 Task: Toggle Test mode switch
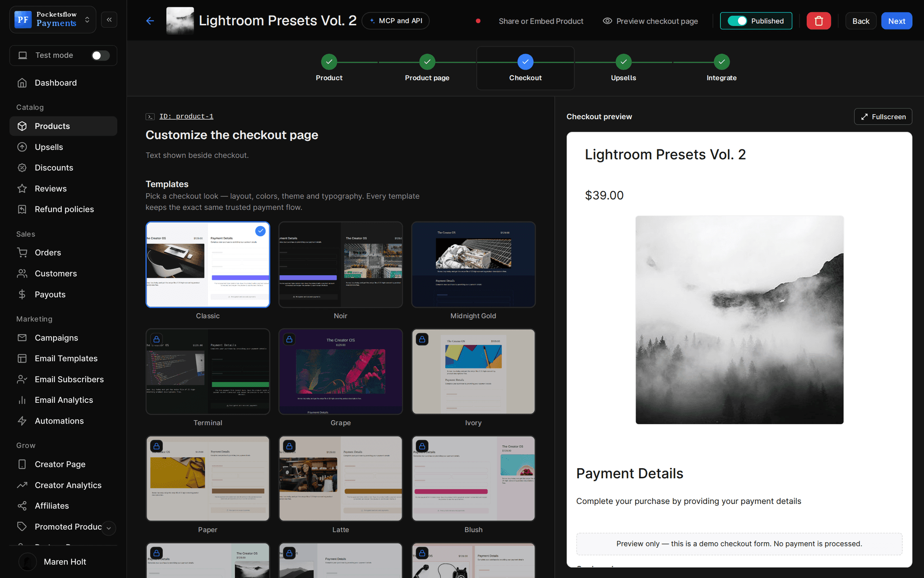[101, 55]
